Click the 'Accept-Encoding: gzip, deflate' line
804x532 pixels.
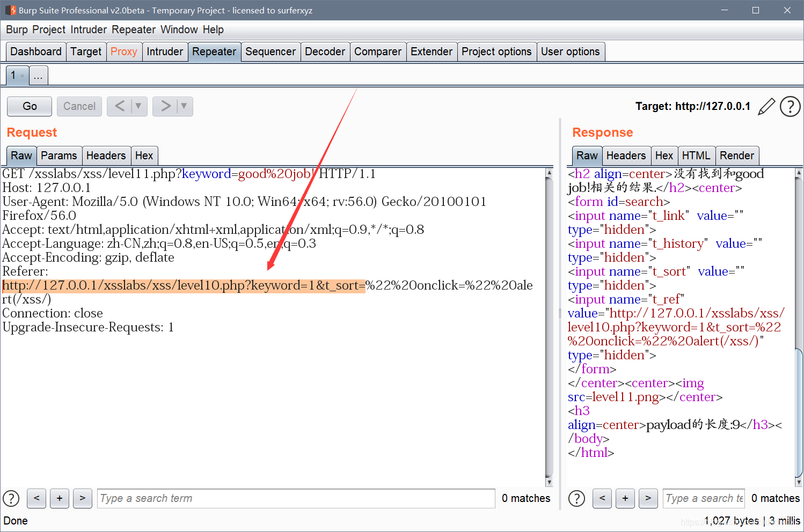pos(89,257)
